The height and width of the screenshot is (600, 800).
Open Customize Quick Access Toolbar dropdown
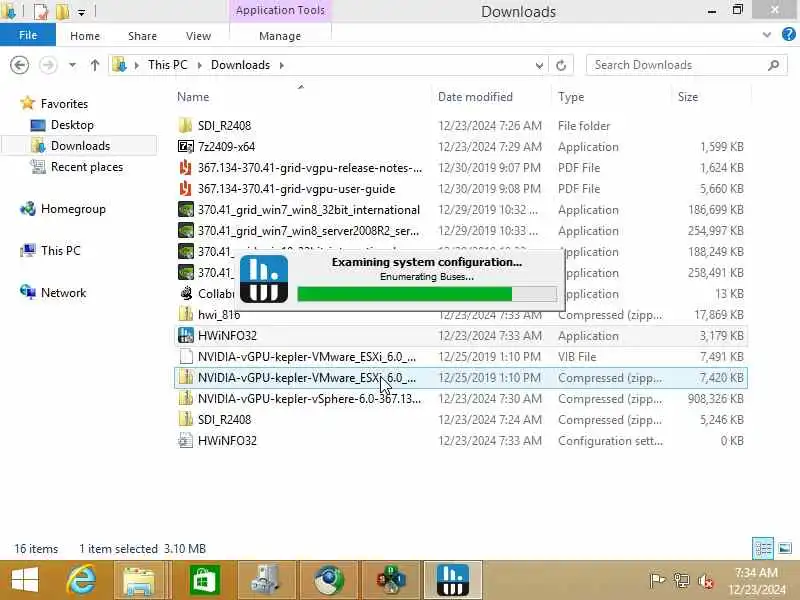tap(82, 12)
